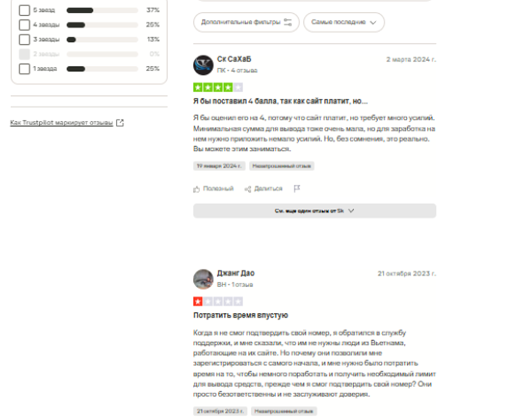Click the thumbs-up Полезный icon
The width and height of the screenshot is (528, 420).
[196, 189]
